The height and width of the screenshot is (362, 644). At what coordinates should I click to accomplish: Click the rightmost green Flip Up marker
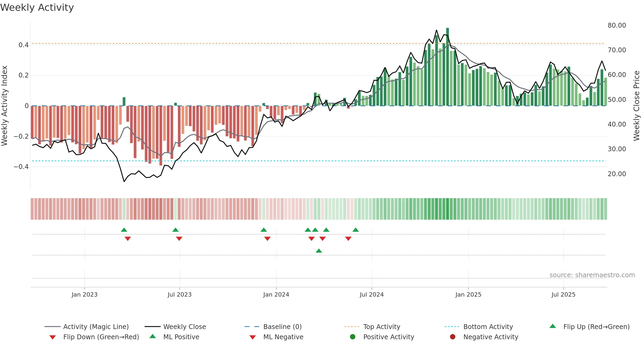356,230
